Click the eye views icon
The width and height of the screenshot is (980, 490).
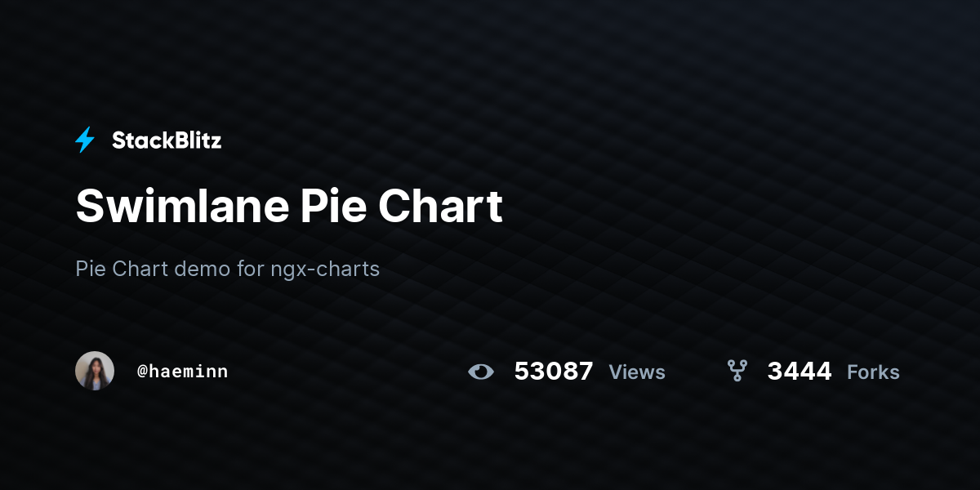point(481,372)
